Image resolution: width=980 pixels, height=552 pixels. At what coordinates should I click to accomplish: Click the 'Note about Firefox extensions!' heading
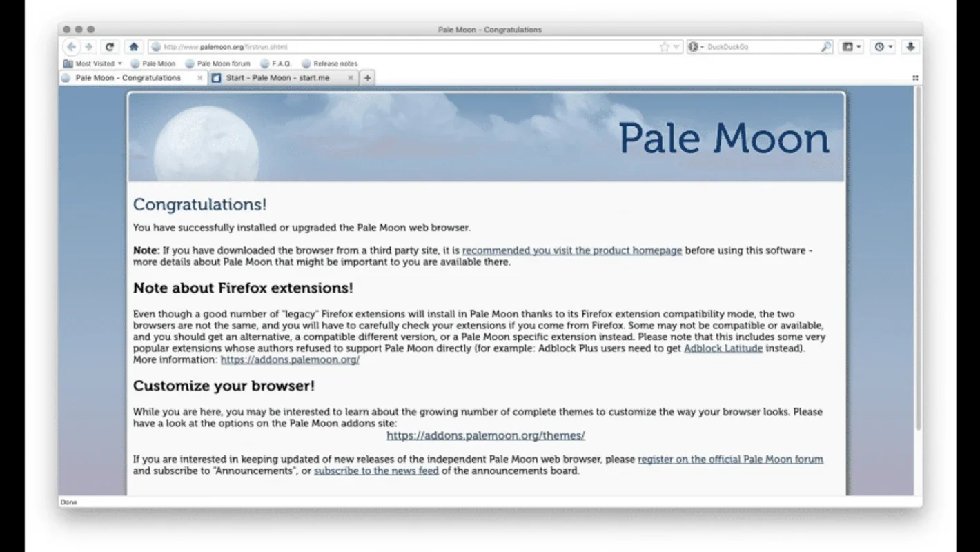243,288
